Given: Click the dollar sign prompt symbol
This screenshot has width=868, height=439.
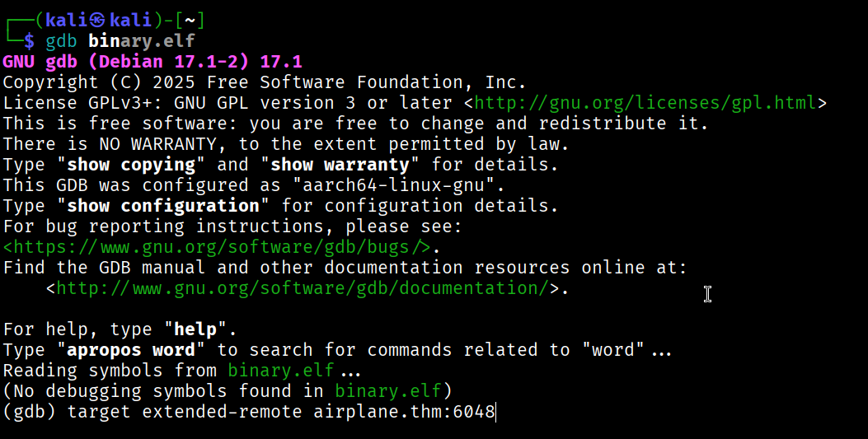Looking at the screenshot, I should click(x=30, y=40).
